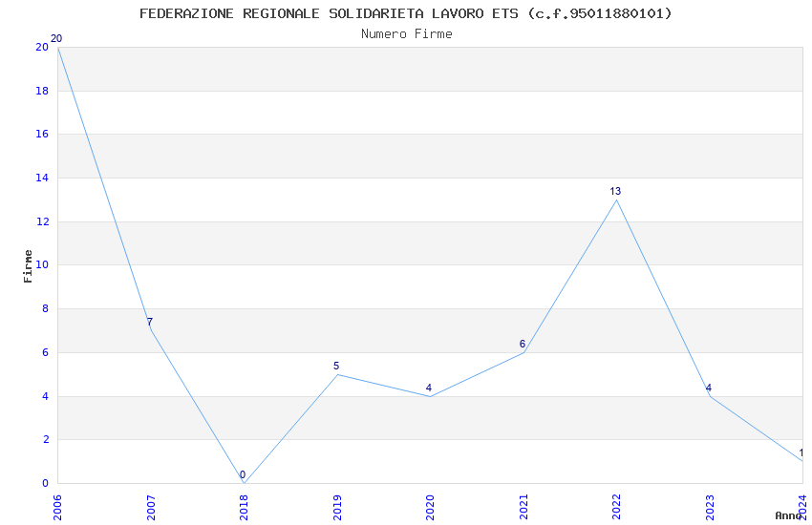Click the data label 0 at 2018
Screen dimensions: 812x525
click(243, 474)
